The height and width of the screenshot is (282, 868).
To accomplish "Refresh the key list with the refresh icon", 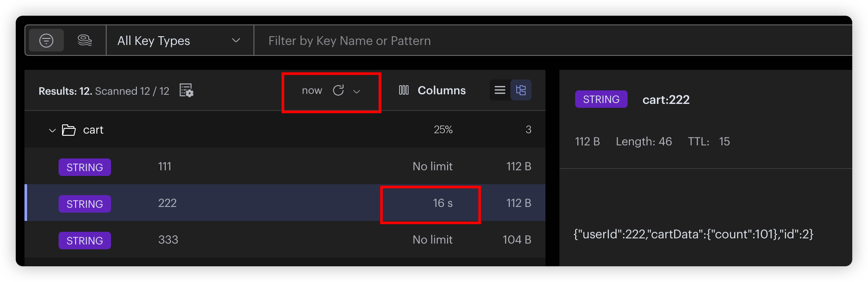I will pyautogui.click(x=338, y=90).
